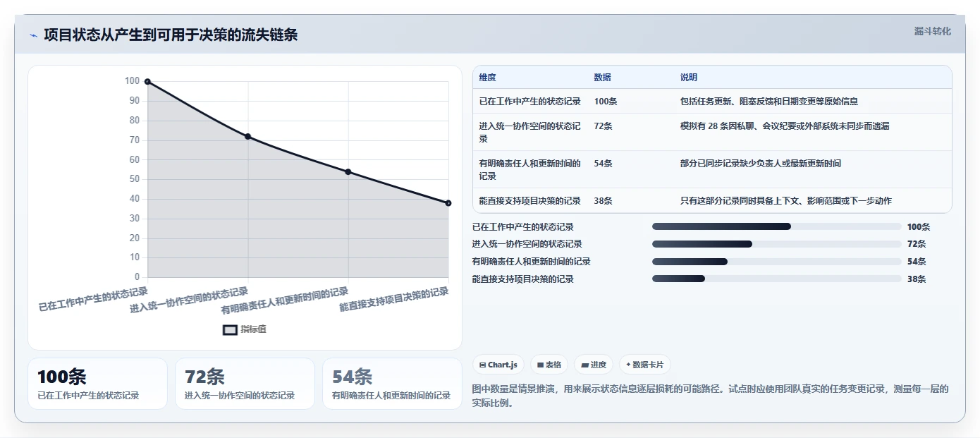The image size is (980, 438).
Task: Click the 维度 table column header
Action: [487, 78]
